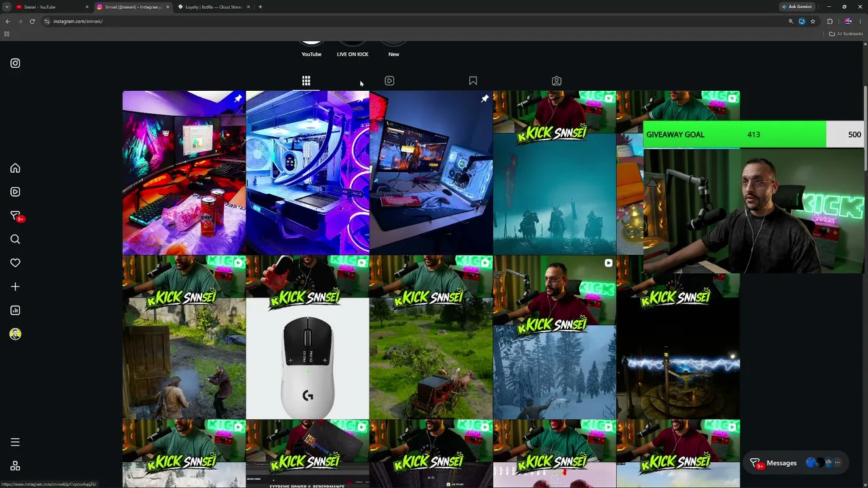Close the Loyalty | BotRix browser tab

pyautogui.click(x=248, y=7)
